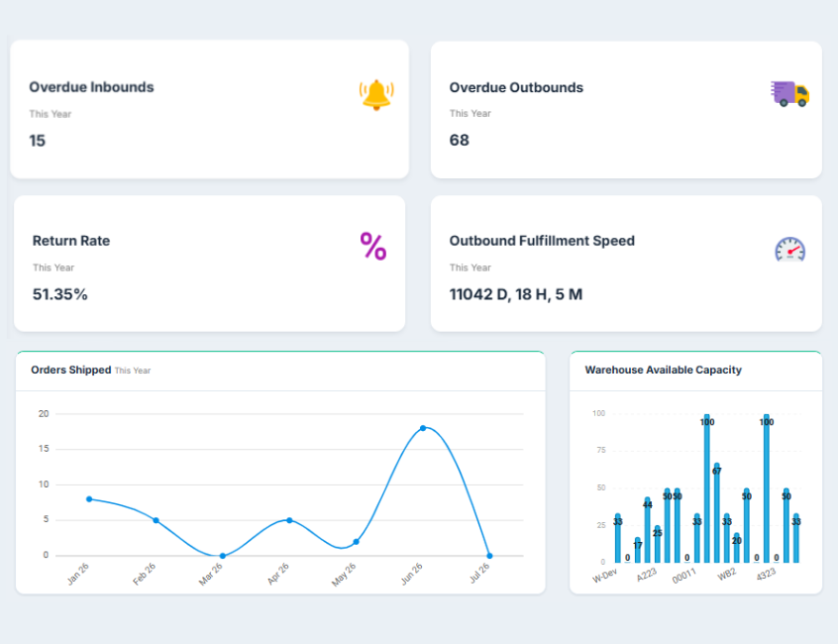
Task: Select the Mar 26 data point on the line
Action: coord(223,556)
